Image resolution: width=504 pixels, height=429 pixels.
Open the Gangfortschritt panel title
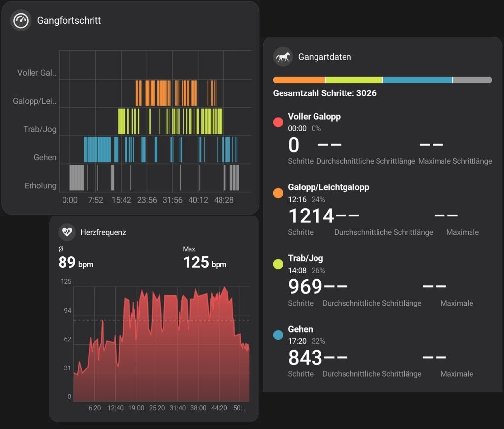click(69, 21)
